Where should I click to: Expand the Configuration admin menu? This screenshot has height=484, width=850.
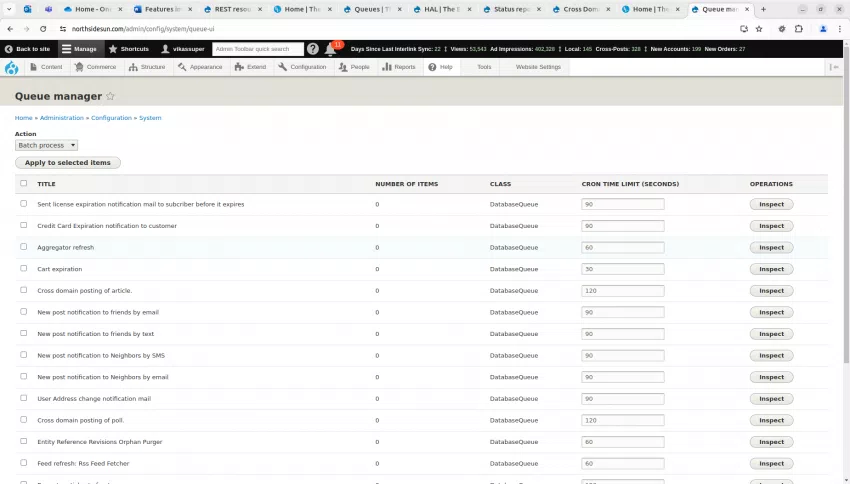[302, 68]
